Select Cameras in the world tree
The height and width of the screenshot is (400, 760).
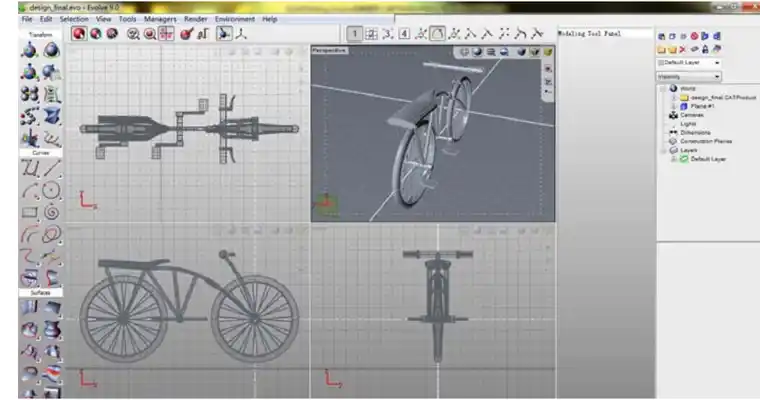coord(692,115)
